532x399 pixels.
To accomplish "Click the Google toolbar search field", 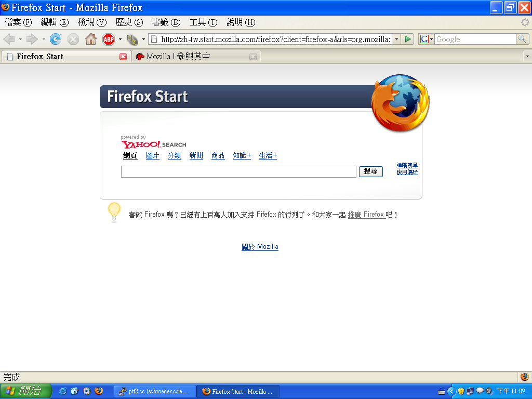I will 475,39.
